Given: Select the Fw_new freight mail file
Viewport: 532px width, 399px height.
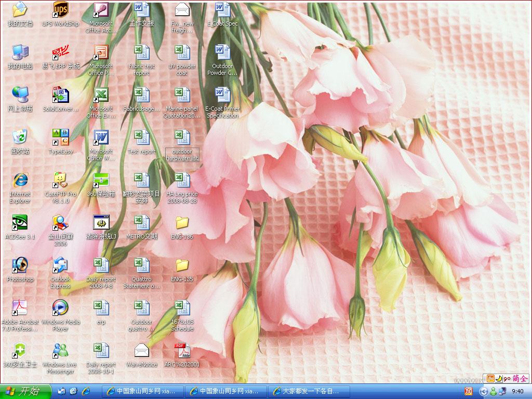Looking at the screenshot, I should (182, 18).
